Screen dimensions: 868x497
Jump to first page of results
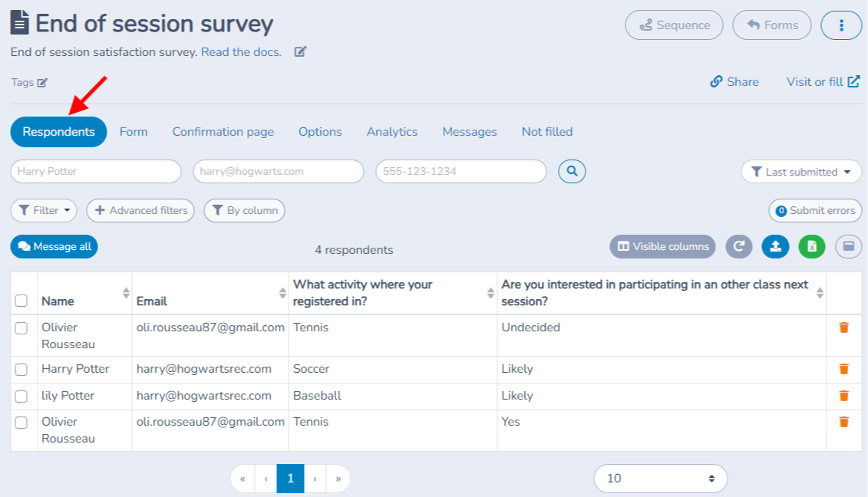[243, 479]
